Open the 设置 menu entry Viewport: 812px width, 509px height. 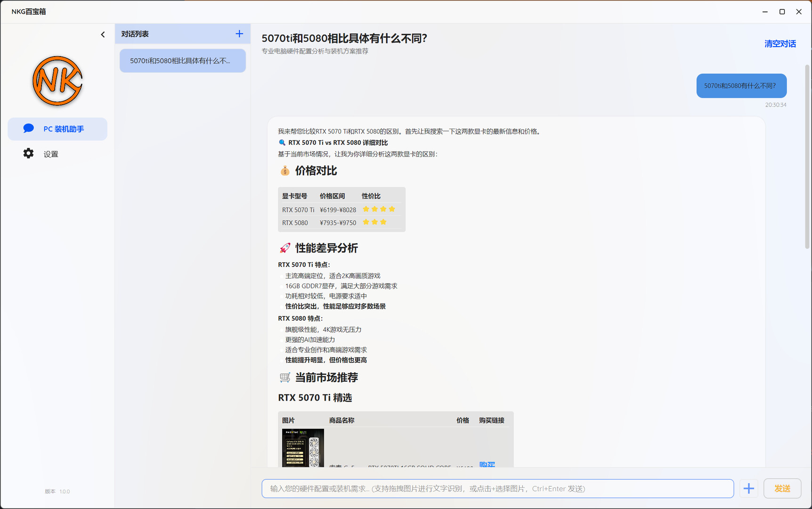[x=50, y=154]
